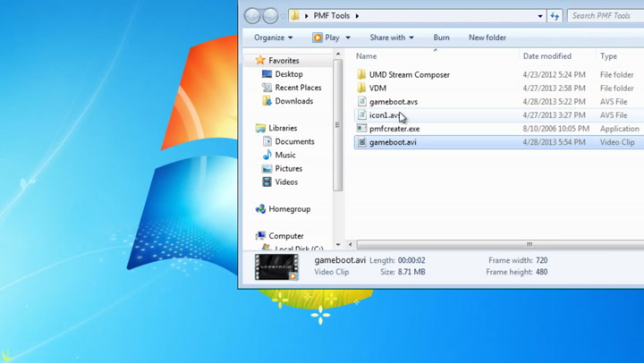The height and width of the screenshot is (363, 644).
Task: Expand the Play button dropdown arrow
Action: click(348, 38)
